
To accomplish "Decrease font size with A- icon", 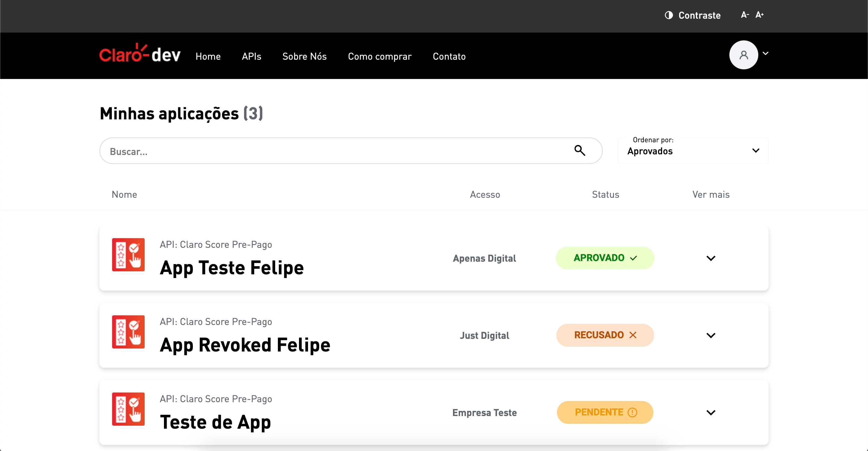I will [744, 15].
